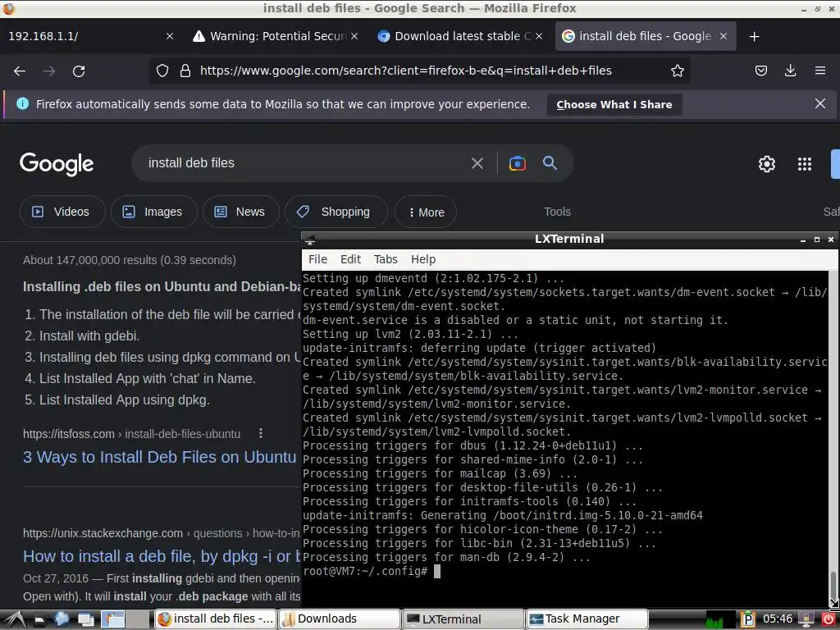The width and height of the screenshot is (840, 630).
Task: Filter results by Shopping
Action: pyautogui.click(x=336, y=212)
